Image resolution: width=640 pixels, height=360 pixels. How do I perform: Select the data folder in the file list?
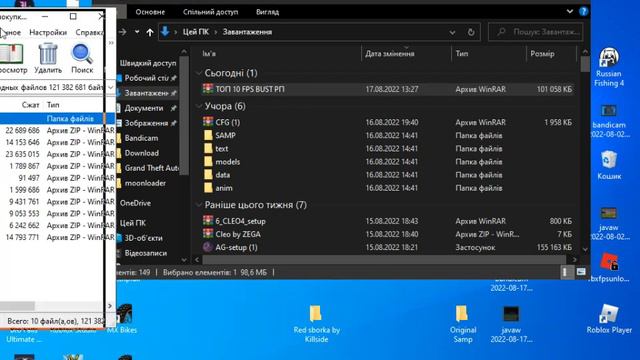coord(388,175)
